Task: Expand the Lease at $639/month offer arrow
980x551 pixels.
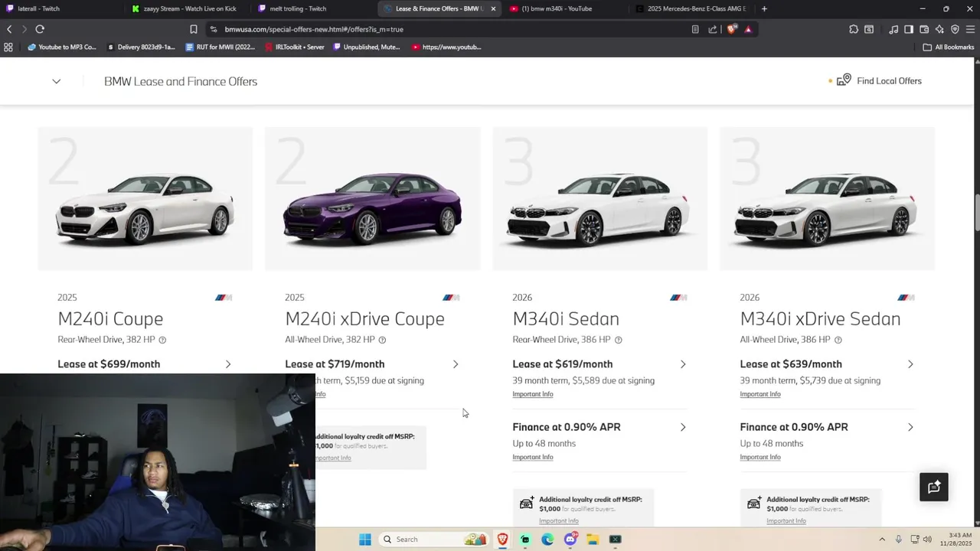Action: [x=910, y=364]
